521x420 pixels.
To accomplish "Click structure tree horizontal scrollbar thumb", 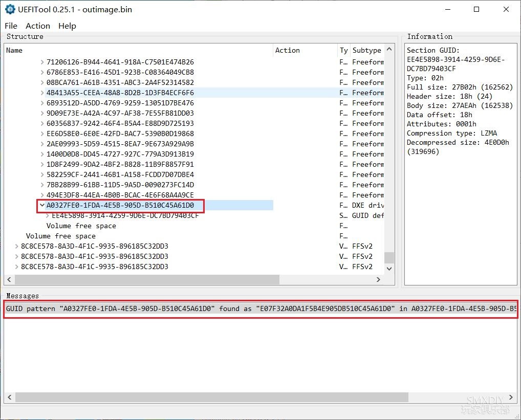I will pos(147,279).
